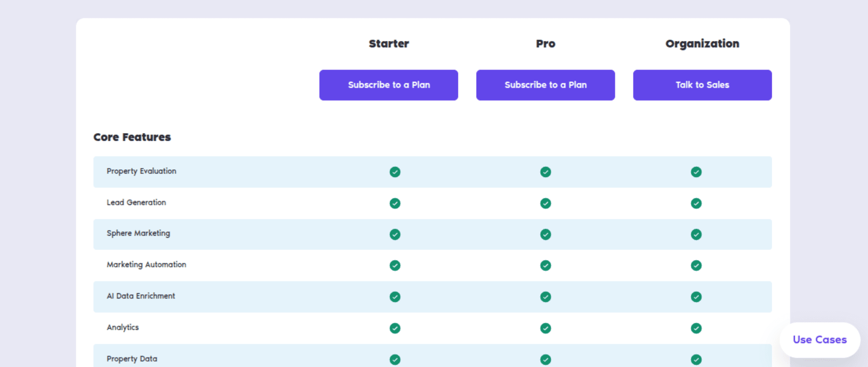The height and width of the screenshot is (367, 868).
Task: Click the Pro plan heading
Action: (x=545, y=44)
